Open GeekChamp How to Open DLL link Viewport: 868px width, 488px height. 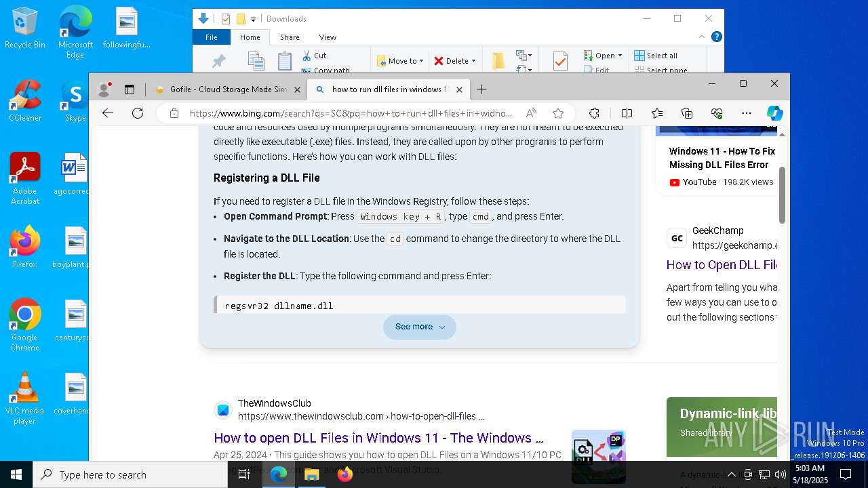(x=722, y=265)
